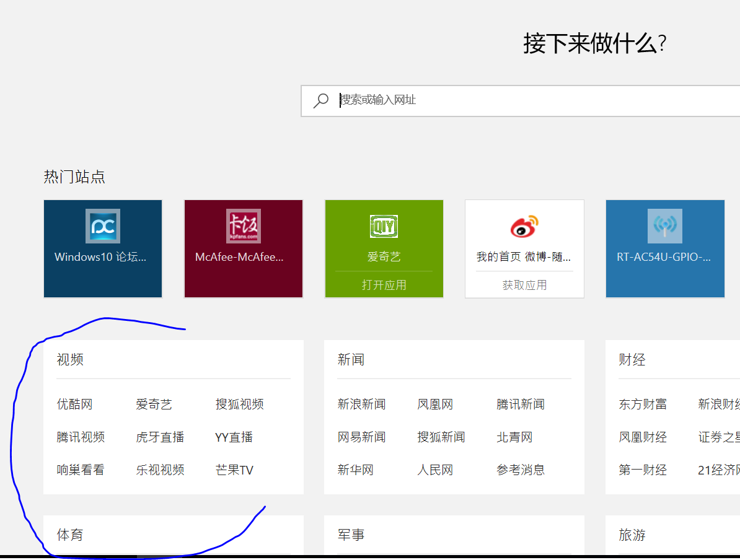The image size is (740, 560).
Task: Click the 体育 section heading
Action: 70,535
